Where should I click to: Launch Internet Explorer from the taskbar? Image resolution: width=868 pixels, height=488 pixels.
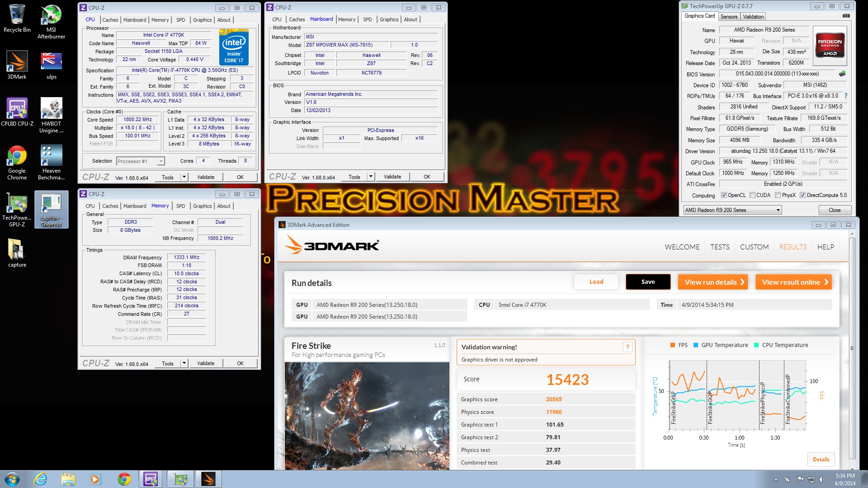click(41, 479)
